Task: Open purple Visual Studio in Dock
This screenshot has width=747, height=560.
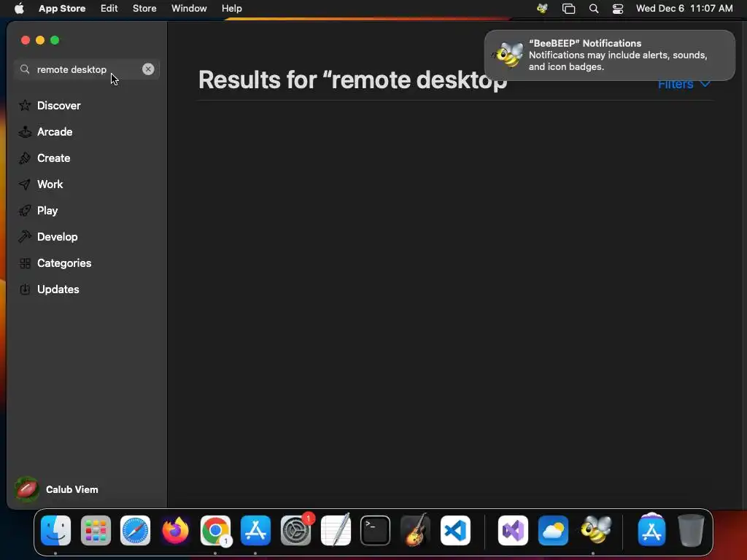Action: [x=513, y=530]
